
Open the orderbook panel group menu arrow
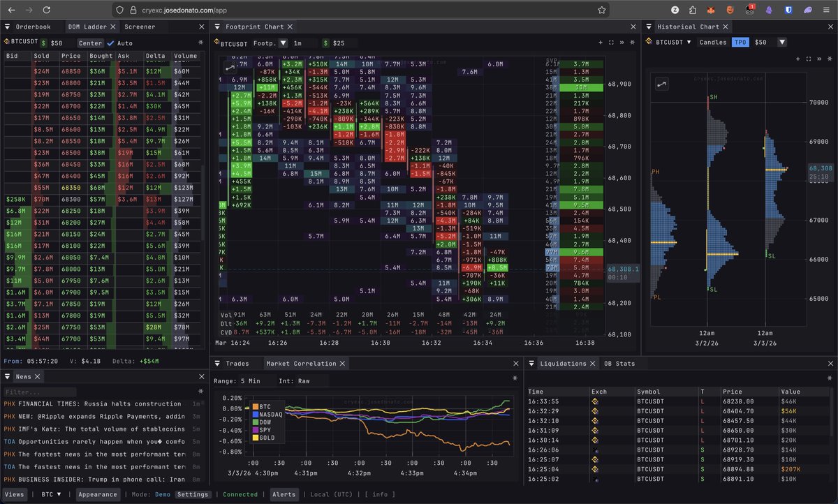8,27
